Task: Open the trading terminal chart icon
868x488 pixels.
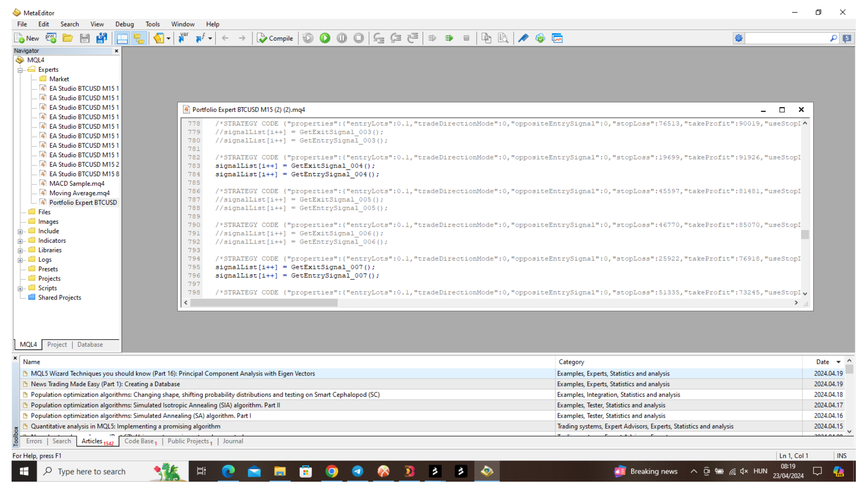Action: coord(557,38)
